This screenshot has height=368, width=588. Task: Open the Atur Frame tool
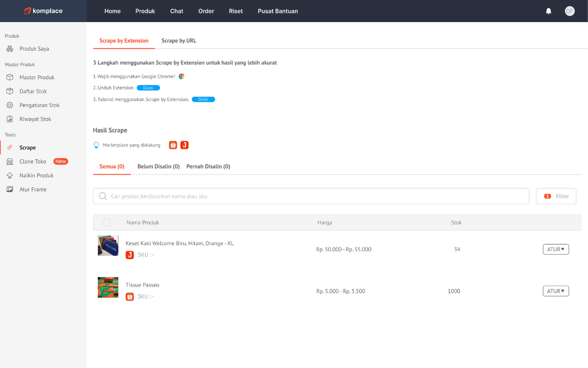33,189
